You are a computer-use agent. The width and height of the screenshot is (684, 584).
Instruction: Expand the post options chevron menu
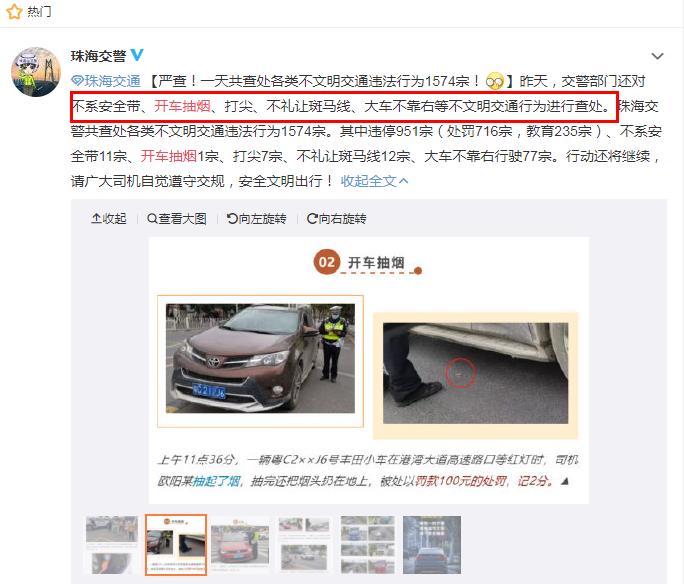[657, 56]
